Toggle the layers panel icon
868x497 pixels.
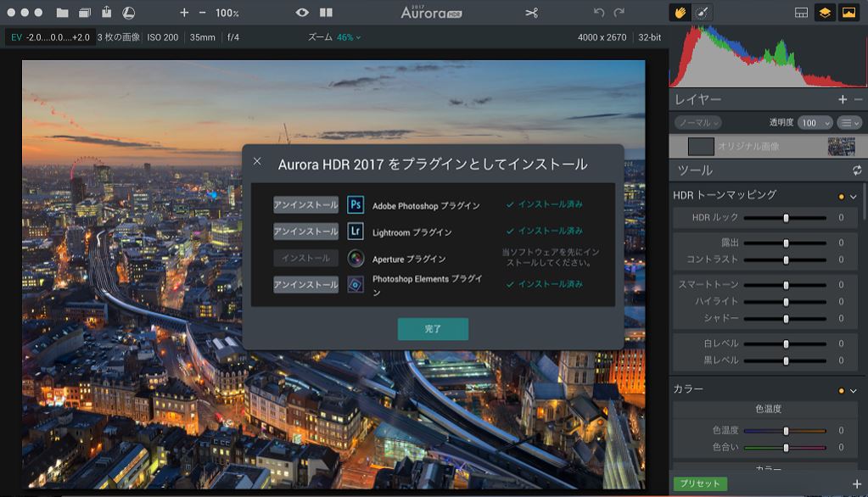825,12
